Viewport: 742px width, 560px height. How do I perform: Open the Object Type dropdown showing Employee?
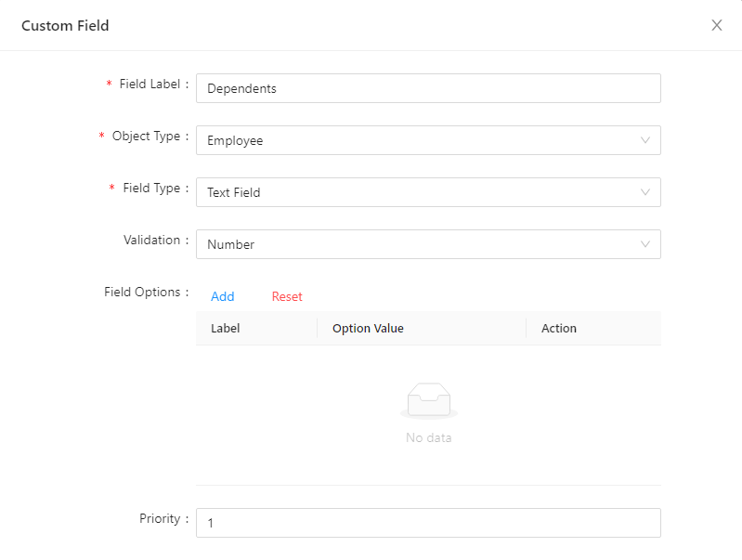[x=428, y=140]
